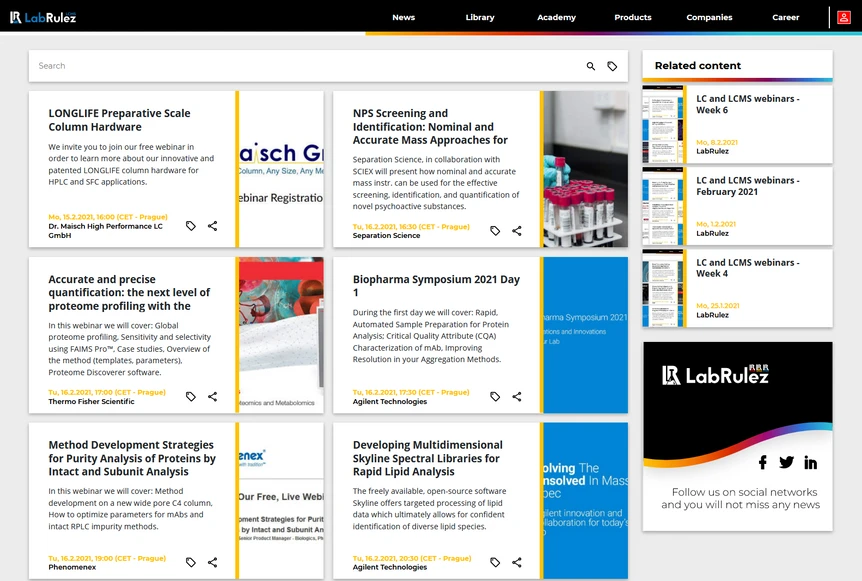Open LC and LCMS webinars - Week 4

pyautogui.click(x=748, y=268)
